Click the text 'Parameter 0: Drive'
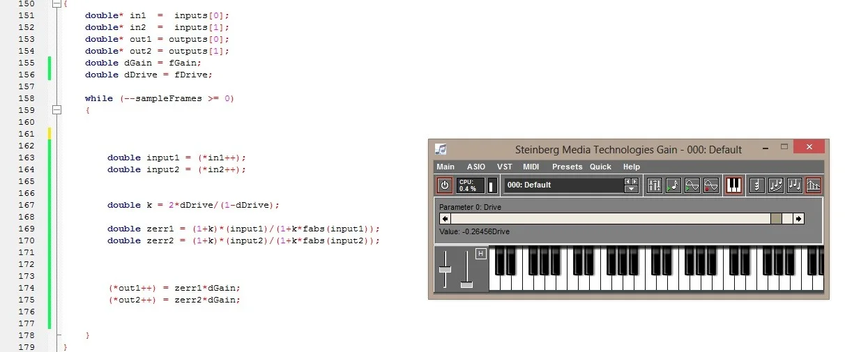868x352 pixels. pos(470,207)
